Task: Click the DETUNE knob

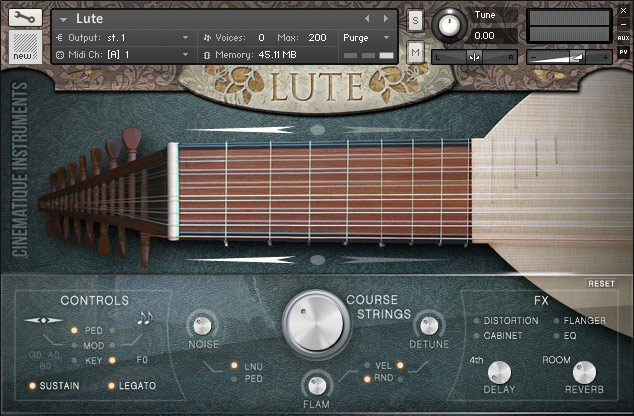Action: point(429,326)
